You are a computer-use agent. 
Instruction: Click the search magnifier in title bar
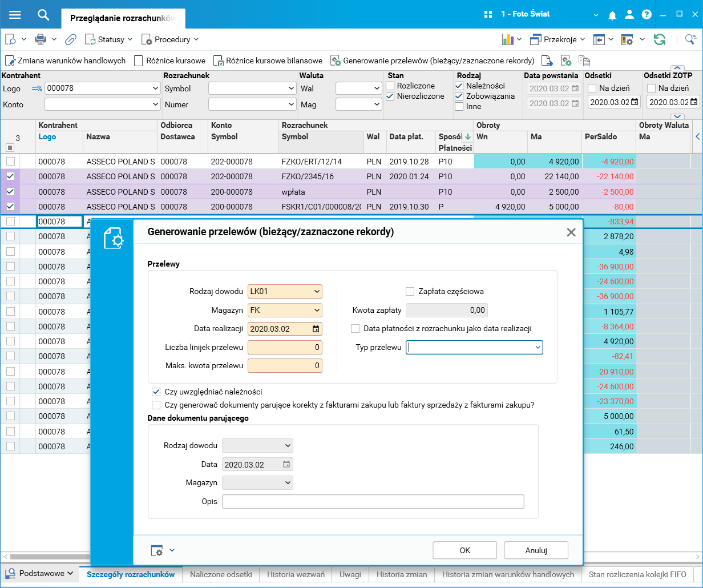tap(44, 14)
